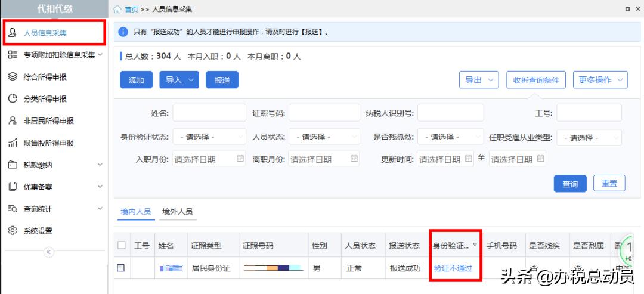Click the home icon in breadcrumb
644x294 pixels.
118,9
